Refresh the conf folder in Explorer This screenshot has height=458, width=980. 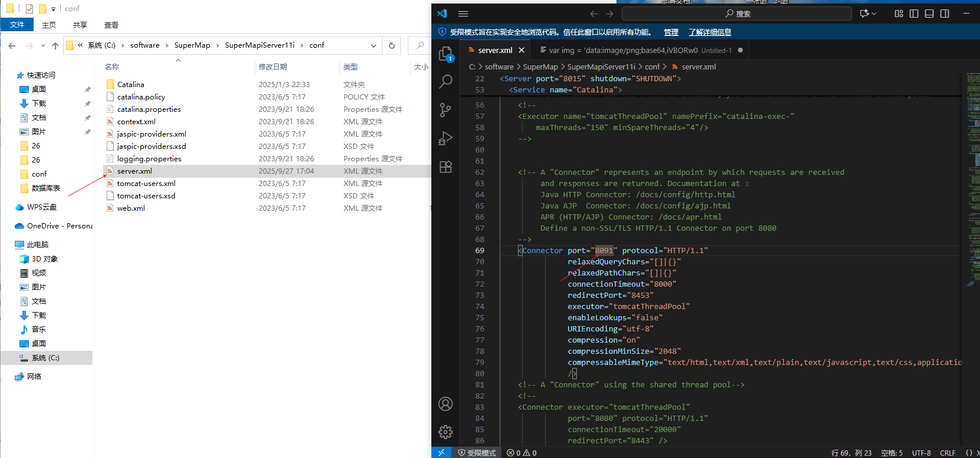(x=392, y=45)
